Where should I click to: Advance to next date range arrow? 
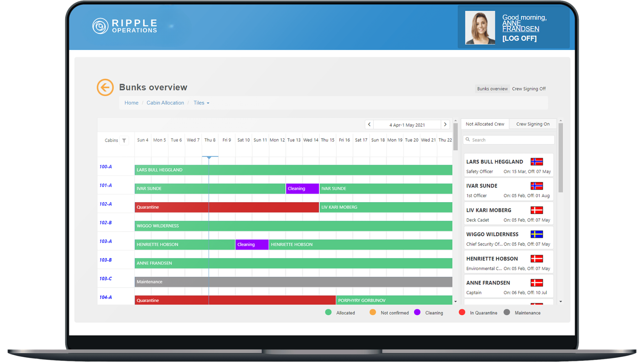click(445, 125)
